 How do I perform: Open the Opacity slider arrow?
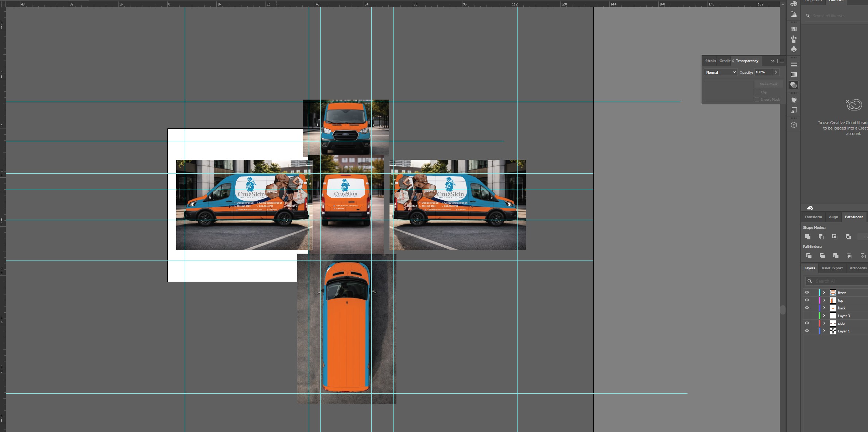776,72
